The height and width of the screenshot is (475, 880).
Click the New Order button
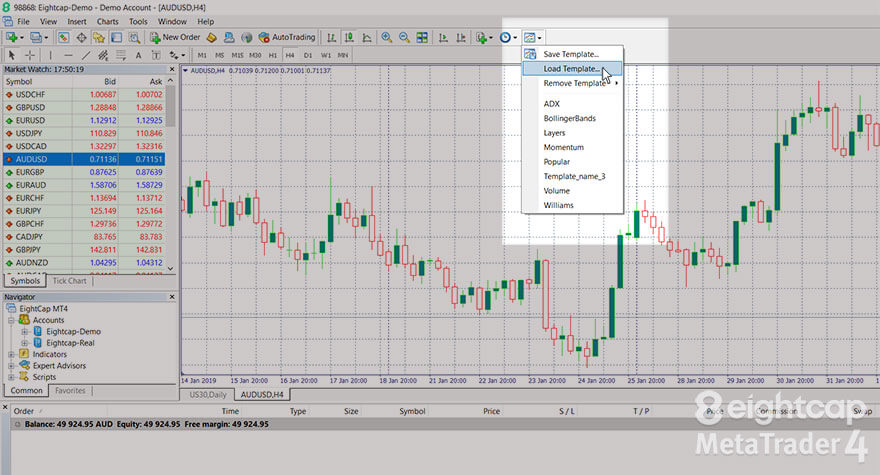[175, 38]
